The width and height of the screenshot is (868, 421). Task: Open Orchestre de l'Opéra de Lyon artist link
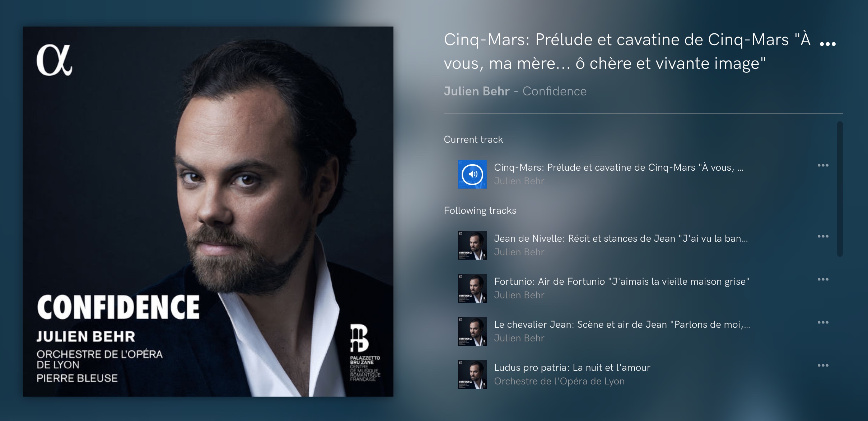click(x=559, y=381)
